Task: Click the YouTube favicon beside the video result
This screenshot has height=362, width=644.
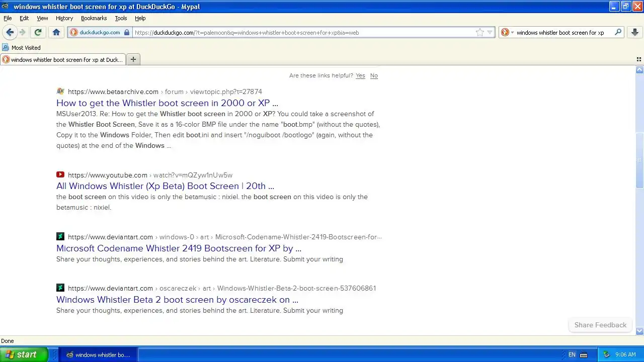Action: 60,175
